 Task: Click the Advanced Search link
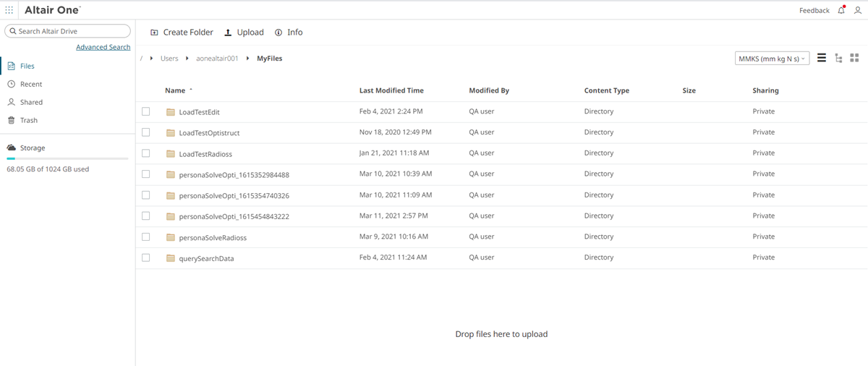103,47
